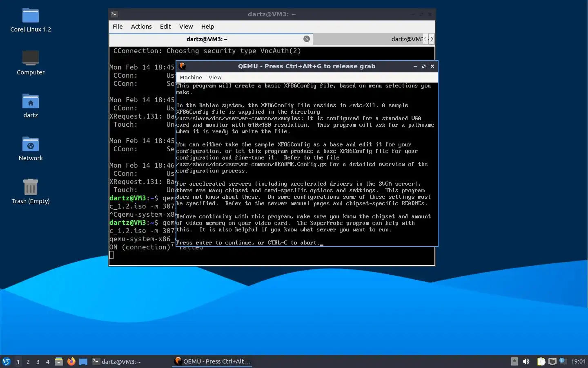Click the terminal's 'CConnection: Choosing security type' line
Screen dimensions: 588x368
click(x=207, y=51)
